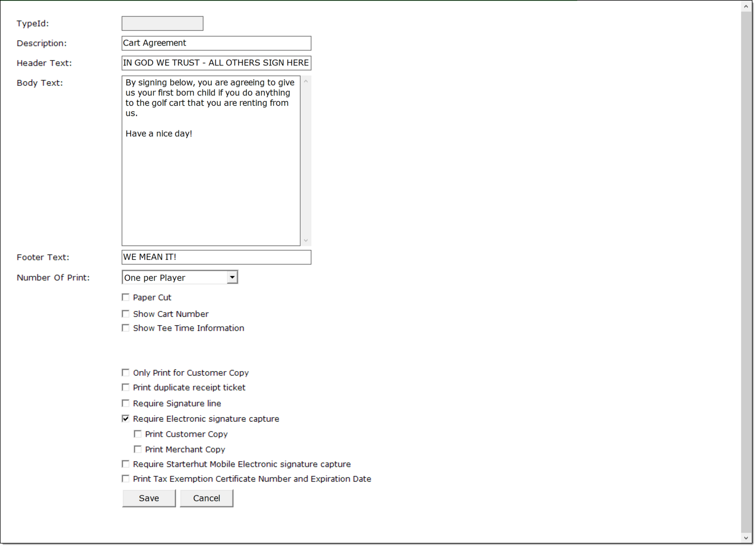Click the Header Text input field

216,63
